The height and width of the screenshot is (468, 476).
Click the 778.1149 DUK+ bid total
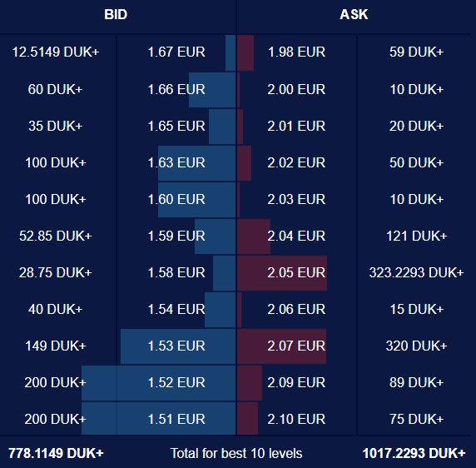(56, 453)
